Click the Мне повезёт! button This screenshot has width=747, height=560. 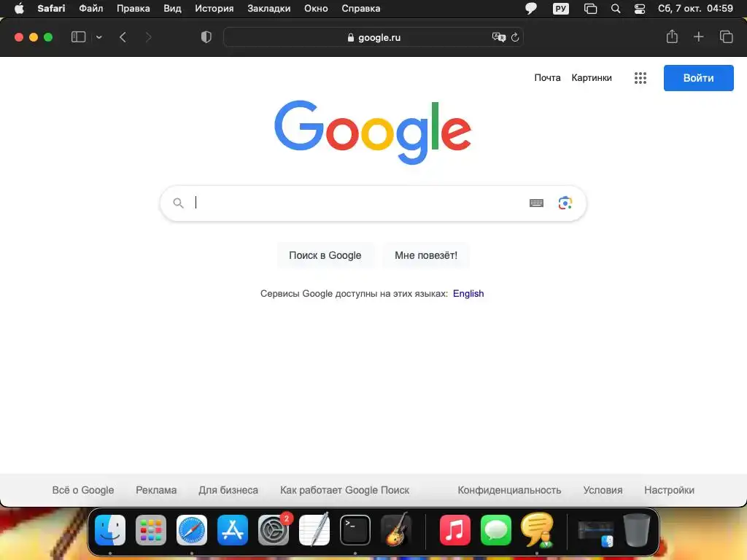(x=426, y=255)
